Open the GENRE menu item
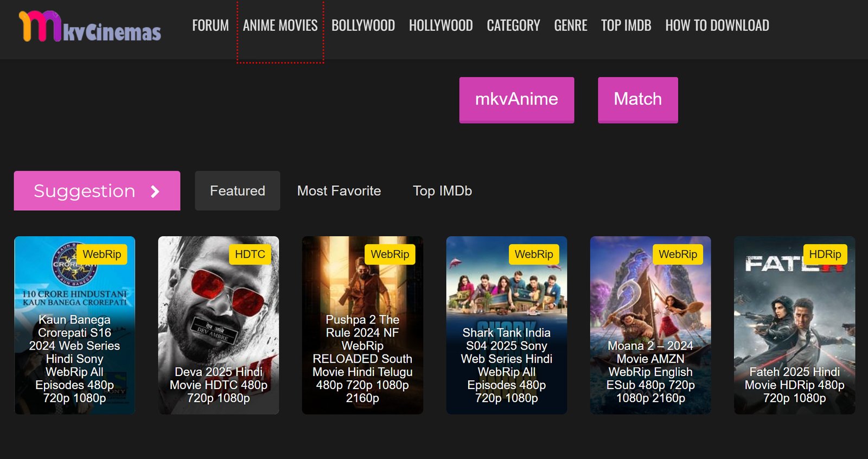 [571, 25]
